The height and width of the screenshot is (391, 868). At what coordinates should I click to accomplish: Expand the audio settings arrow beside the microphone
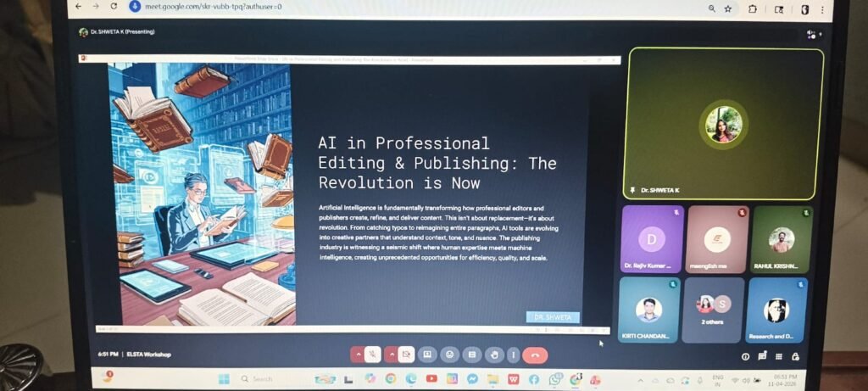pos(357,355)
